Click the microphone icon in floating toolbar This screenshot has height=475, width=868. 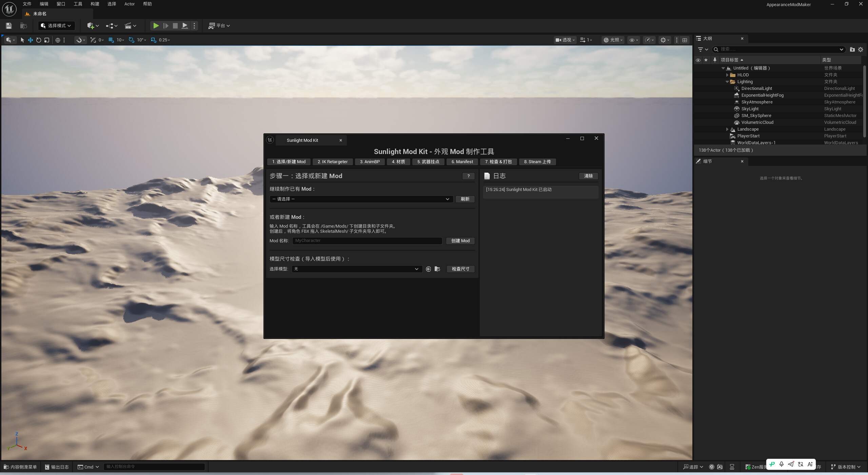click(782, 464)
